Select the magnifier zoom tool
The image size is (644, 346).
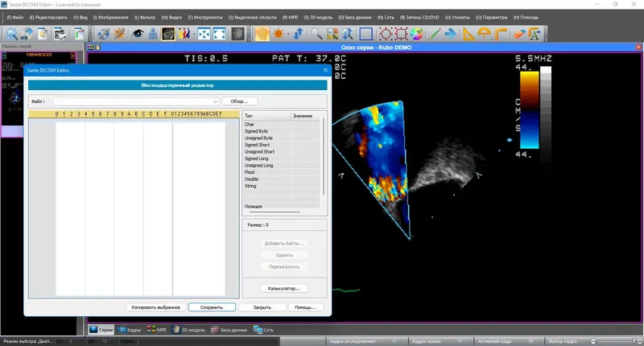click(316, 34)
